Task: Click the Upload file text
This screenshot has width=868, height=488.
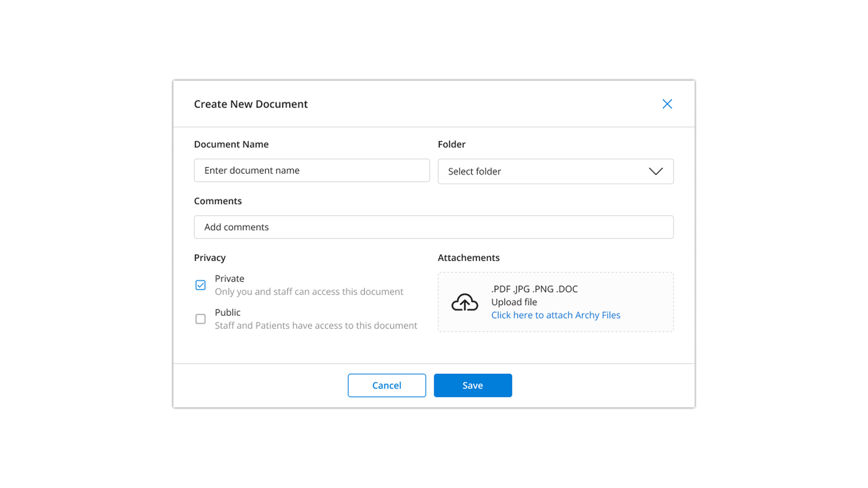Action: pyautogui.click(x=514, y=302)
